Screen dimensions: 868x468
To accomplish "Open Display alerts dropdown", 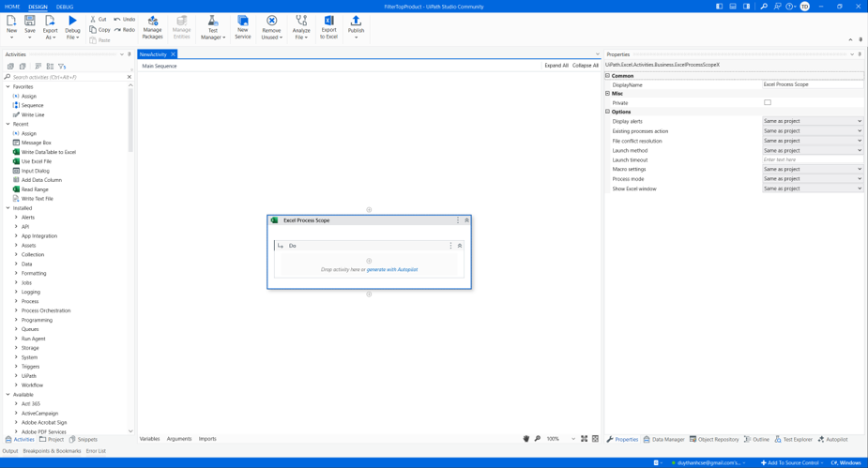I will coord(813,121).
